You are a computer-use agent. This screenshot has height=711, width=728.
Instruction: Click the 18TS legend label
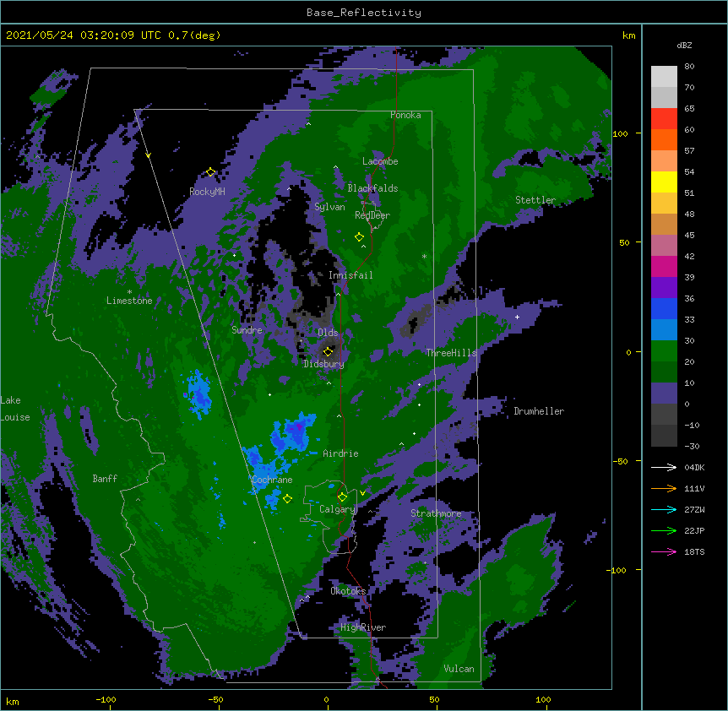coord(694,551)
